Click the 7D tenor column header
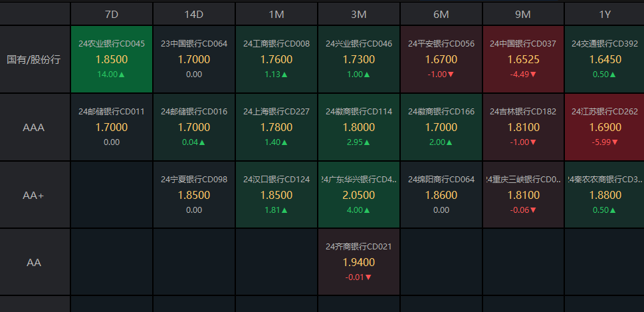Image resolution: width=644 pixels, height=312 pixels. tap(111, 14)
